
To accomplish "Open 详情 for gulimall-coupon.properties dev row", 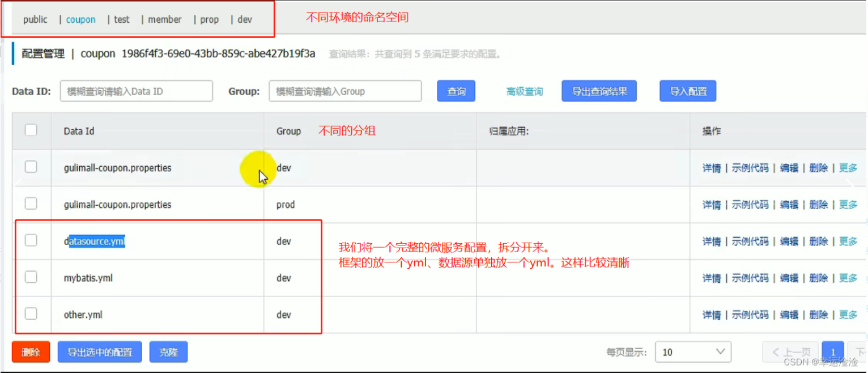I will [712, 168].
